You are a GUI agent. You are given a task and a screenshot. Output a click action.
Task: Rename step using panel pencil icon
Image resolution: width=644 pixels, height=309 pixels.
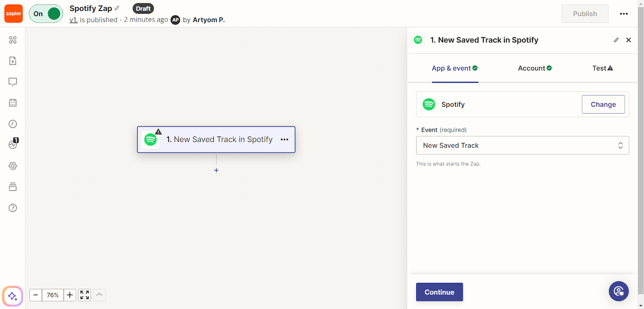[616, 40]
